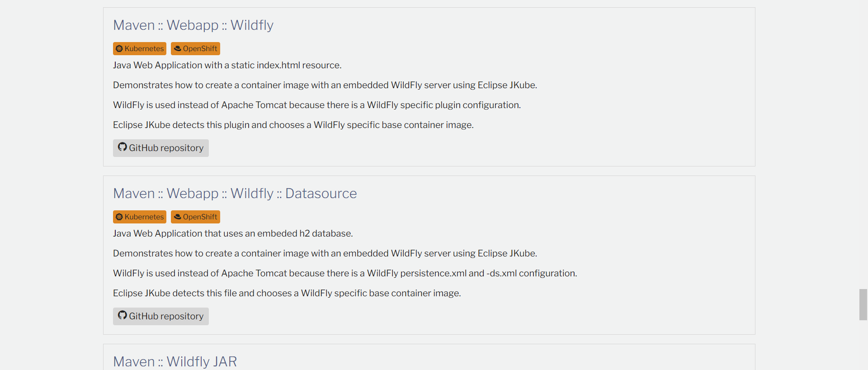Click the vertical scrollbar thumb

(863, 304)
